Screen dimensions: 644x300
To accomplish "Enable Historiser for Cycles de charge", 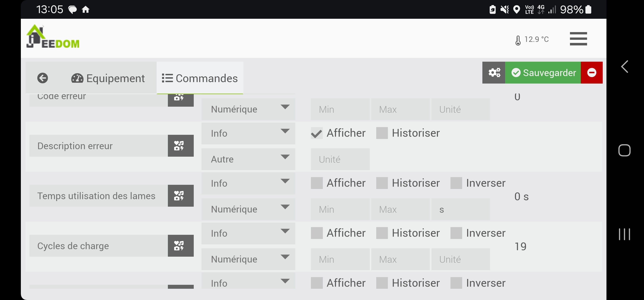I will point(382,233).
